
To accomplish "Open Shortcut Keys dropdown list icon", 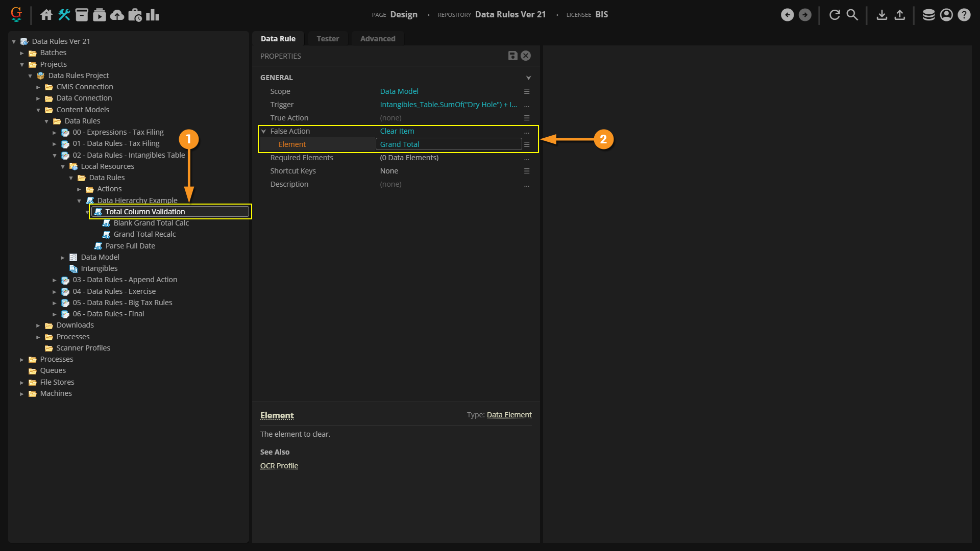I will pos(526,171).
